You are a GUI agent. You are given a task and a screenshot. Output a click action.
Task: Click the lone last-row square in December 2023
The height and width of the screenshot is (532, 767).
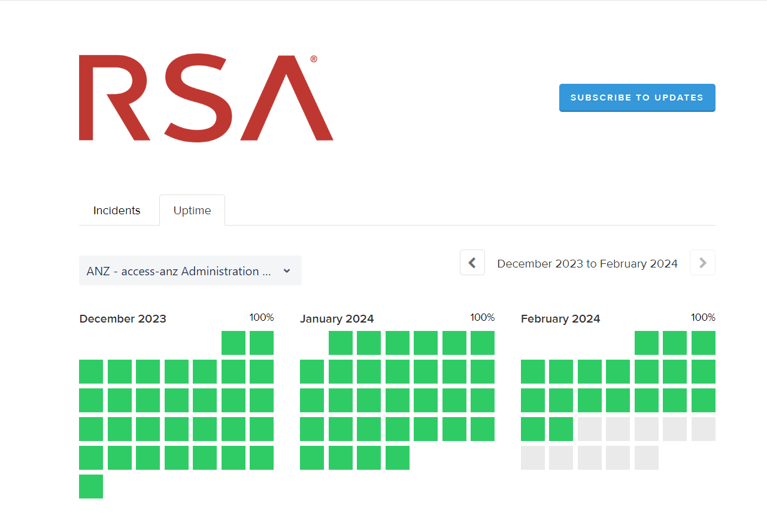[x=91, y=487]
